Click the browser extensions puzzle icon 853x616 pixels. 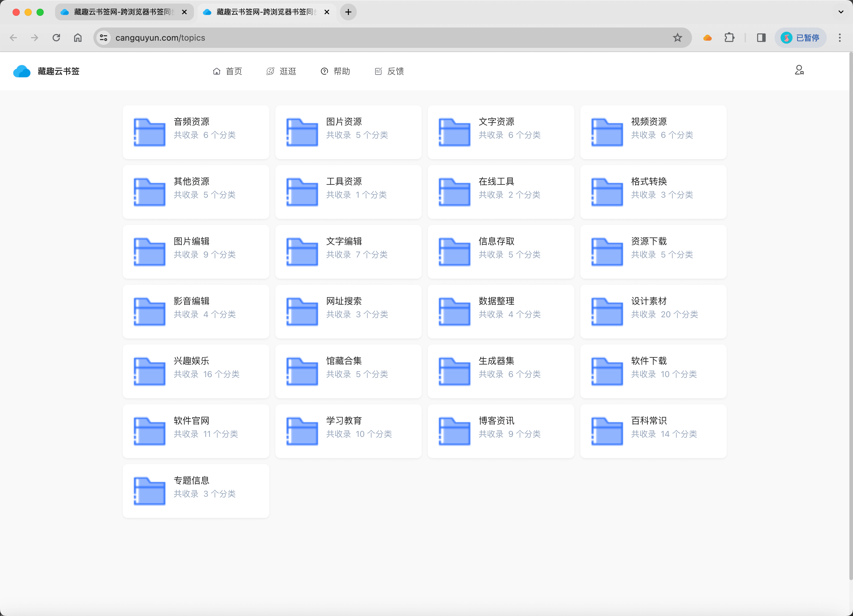click(730, 38)
